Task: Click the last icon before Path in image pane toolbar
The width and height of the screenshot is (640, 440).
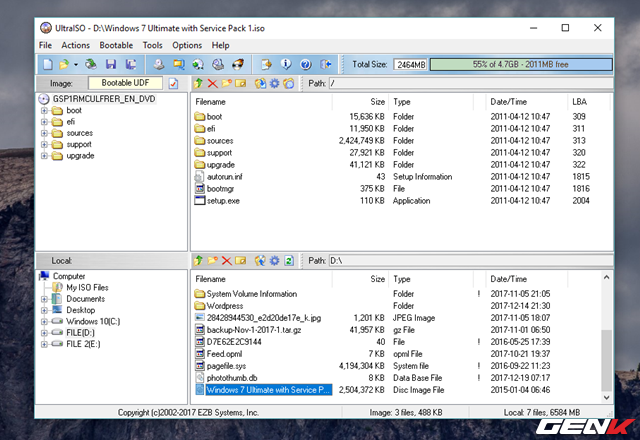Action: coord(289,84)
